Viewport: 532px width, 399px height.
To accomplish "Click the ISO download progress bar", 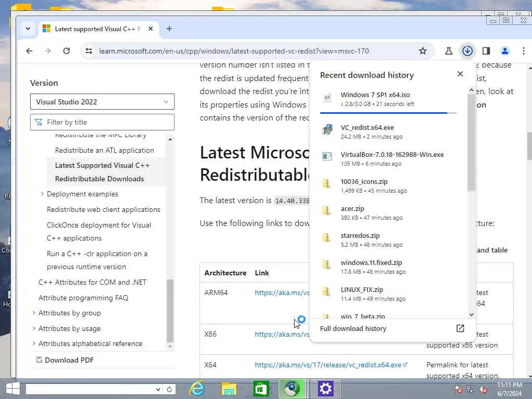I will click(x=388, y=113).
